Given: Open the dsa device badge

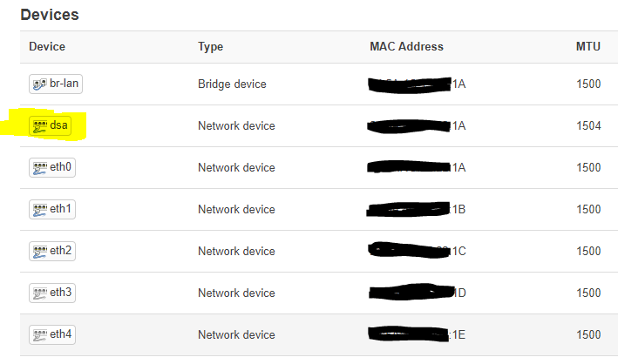Looking at the screenshot, I should coord(50,125).
